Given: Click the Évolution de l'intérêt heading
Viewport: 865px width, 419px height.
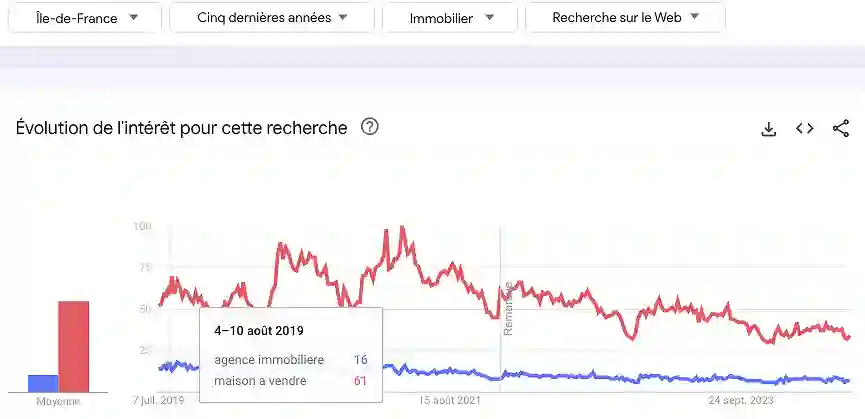Looking at the screenshot, I should click(182, 128).
